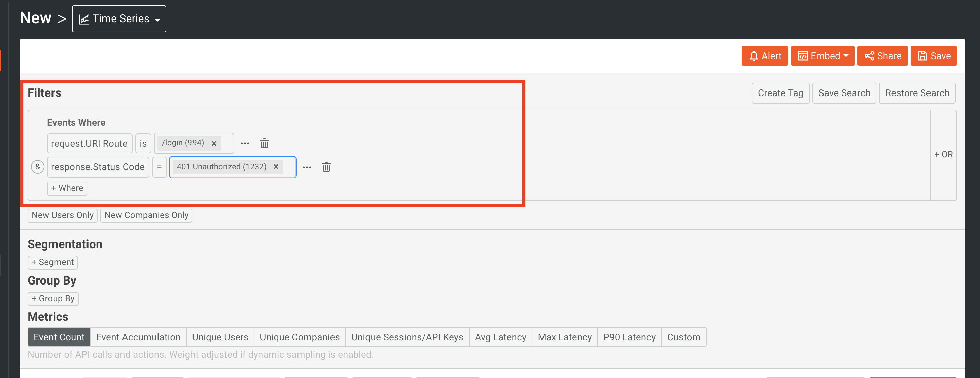This screenshot has width=980, height=378.
Task: Click the Create Tag button
Action: coord(780,93)
